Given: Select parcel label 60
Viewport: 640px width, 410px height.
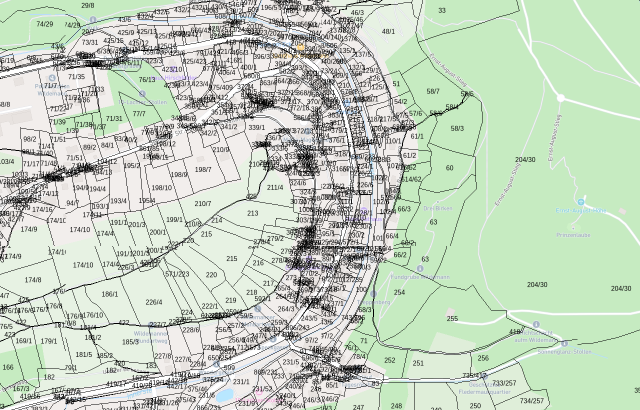Looking at the screenshot, I should coord(449,168).
